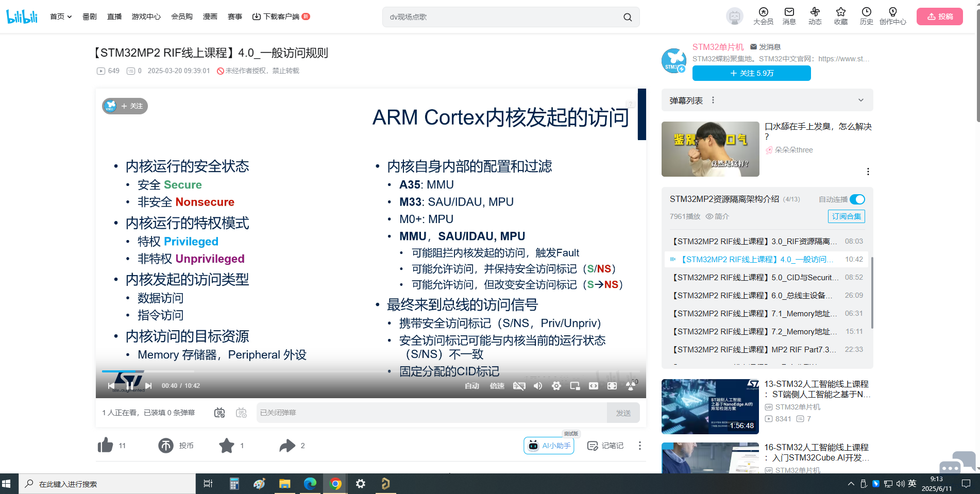Mute the video volume speaker icon
Viewport: 980px width, 494px height.
click(538, 386)
